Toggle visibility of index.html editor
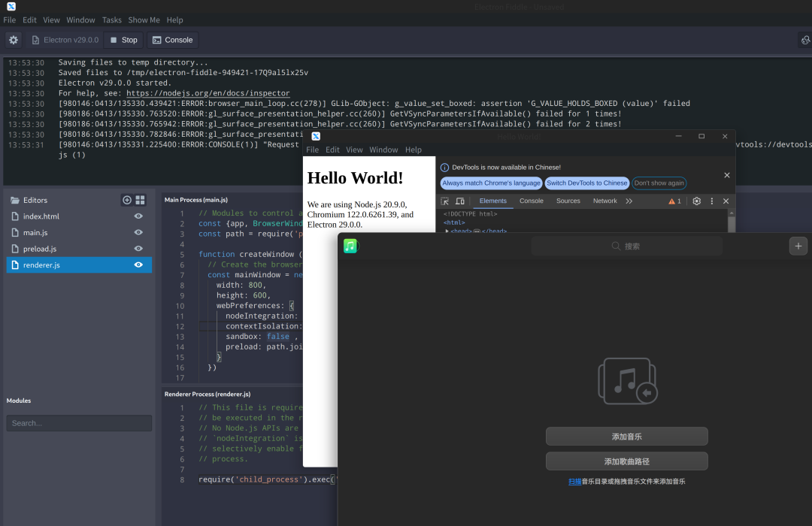 (138, 216)
